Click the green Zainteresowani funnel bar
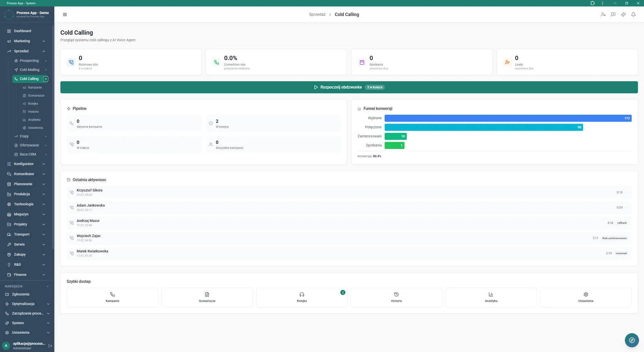 click(396, 136)
